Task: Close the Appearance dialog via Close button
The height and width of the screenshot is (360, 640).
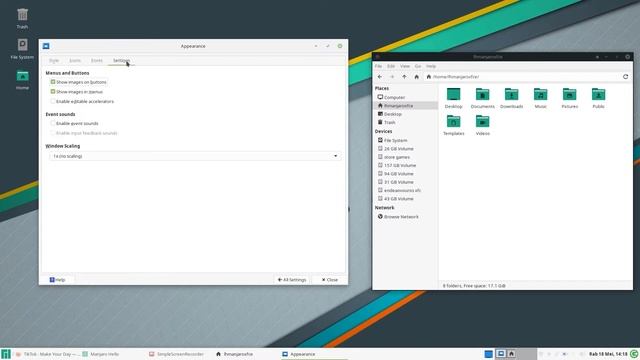Action: click(330, 280)
